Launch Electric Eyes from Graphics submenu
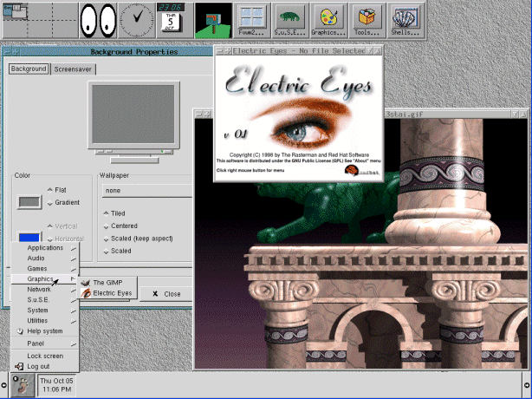 tap(107, 293)
